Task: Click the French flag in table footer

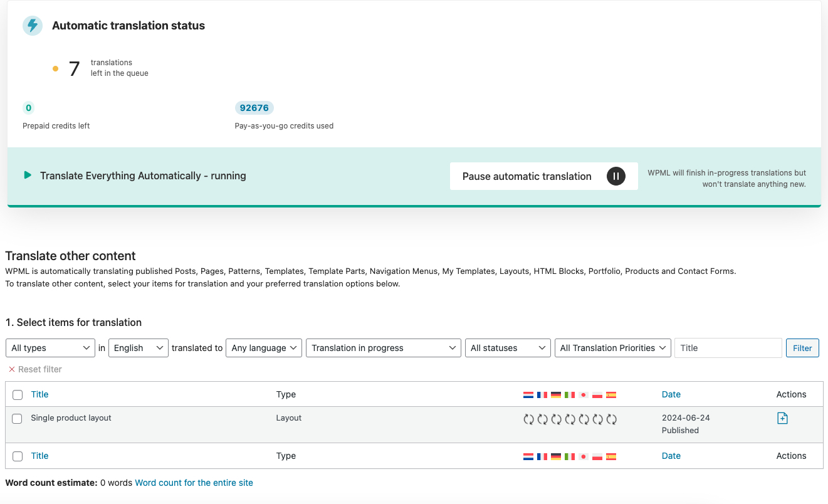Action: (x=542, y=456)
